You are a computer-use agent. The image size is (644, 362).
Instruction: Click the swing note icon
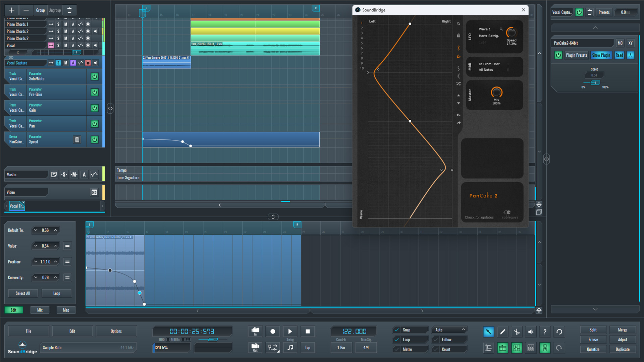(290, 348)
